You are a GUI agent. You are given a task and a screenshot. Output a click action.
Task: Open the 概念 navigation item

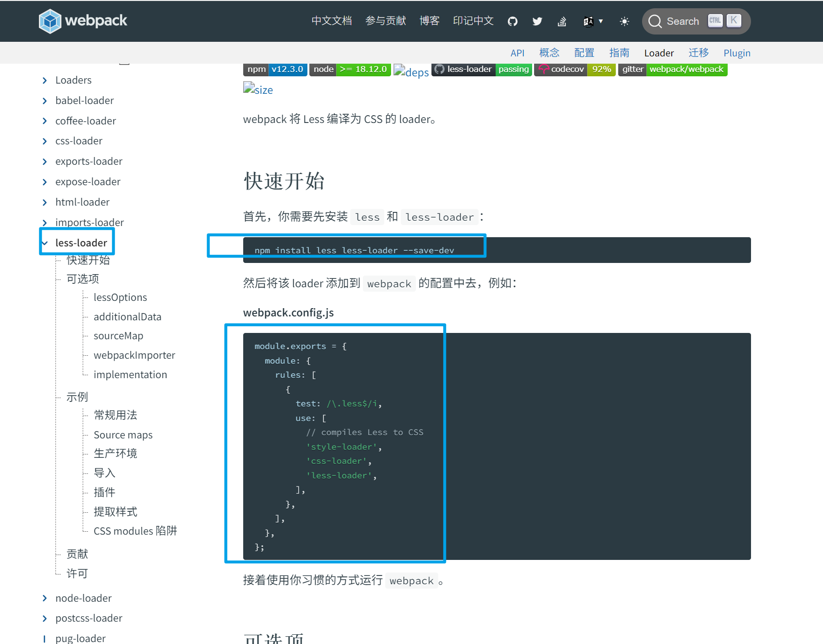pyautogui.click(x=549, y=52)
